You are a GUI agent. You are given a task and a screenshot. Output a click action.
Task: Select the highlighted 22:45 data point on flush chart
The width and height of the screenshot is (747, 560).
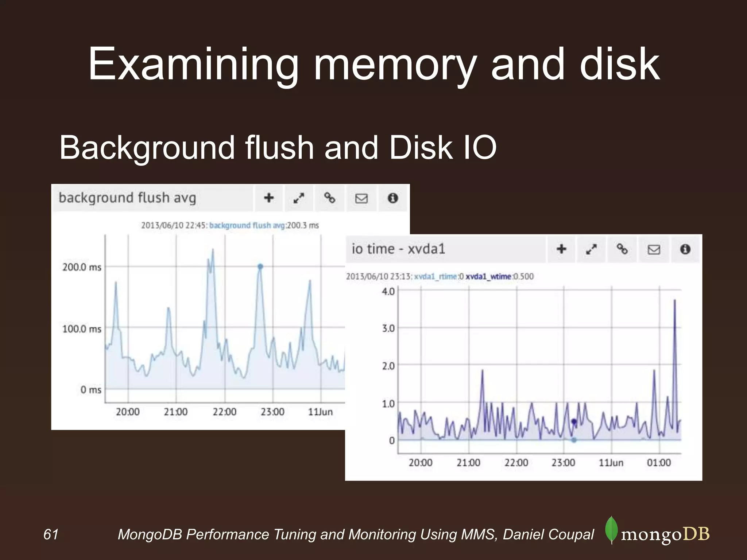tap(260, 267)
